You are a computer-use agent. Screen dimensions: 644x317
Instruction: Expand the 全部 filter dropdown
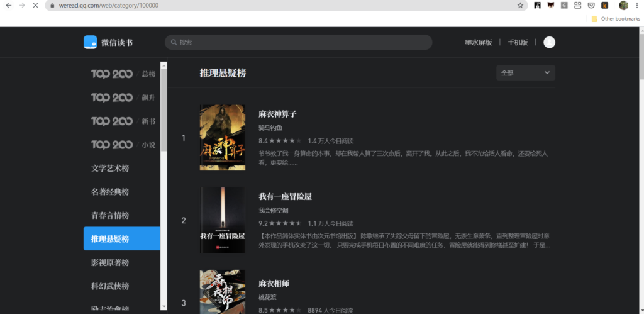(526, 73)
